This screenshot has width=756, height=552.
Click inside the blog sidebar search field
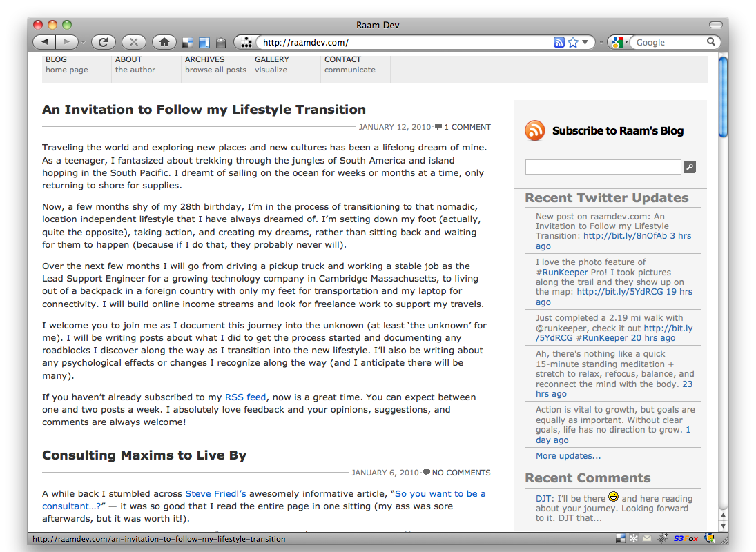point(603,167)
